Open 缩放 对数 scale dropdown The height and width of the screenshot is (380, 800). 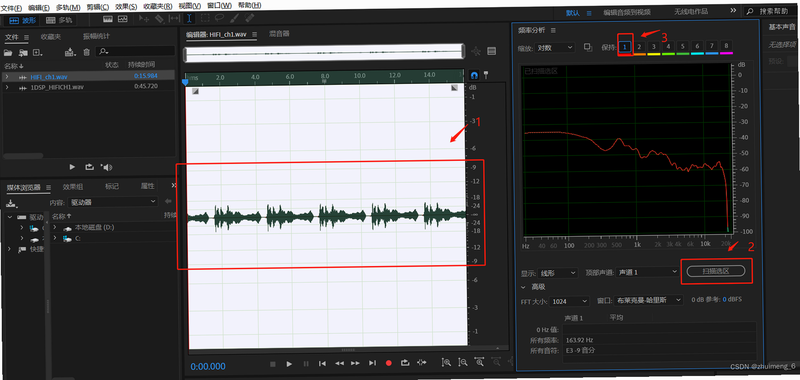[555, 47]
